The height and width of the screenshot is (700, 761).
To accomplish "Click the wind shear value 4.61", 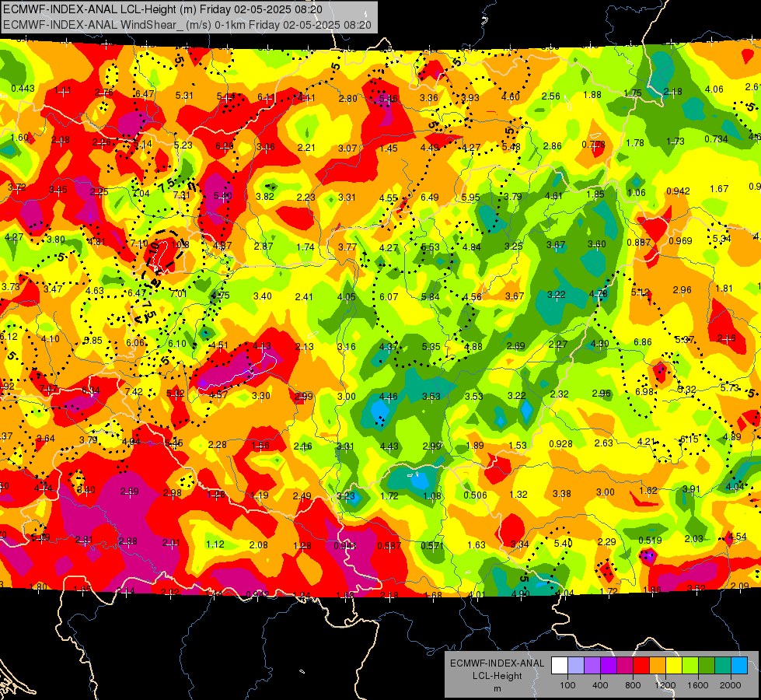I will [x=553, y=196].
